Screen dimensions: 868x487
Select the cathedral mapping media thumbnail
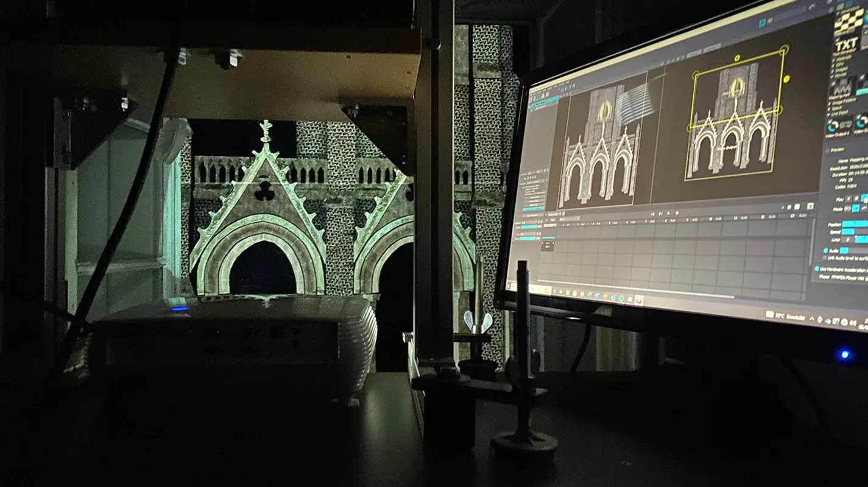(x=842, y=86)
